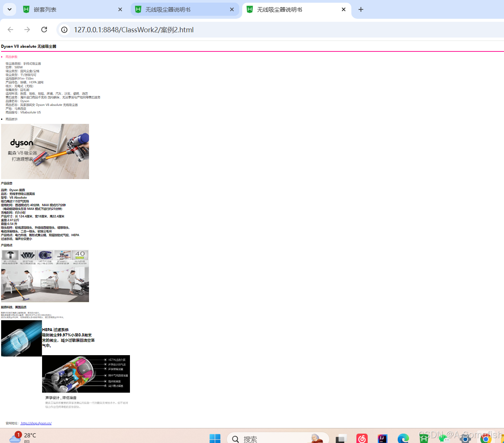Open IntelliJ IDEA from the taskbar
This screenshot has width=504, height=443.
tap(382, 438)
